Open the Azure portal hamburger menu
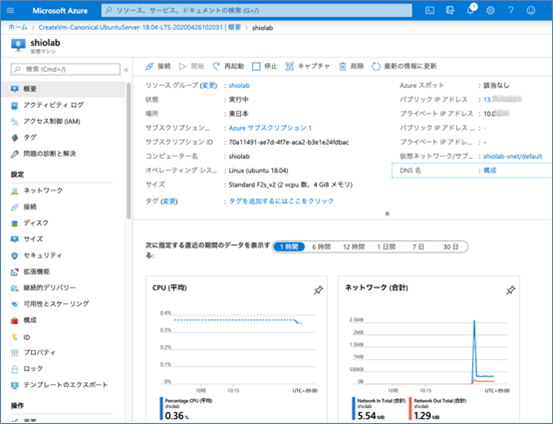553x424 pixels. tap(11, 11)
